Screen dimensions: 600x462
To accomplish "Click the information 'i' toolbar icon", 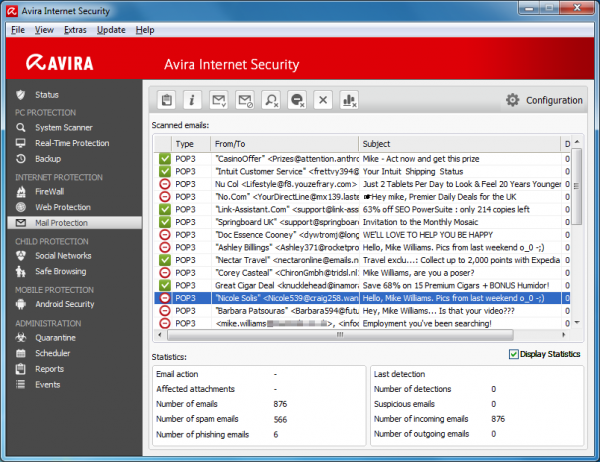I will 192,100.
